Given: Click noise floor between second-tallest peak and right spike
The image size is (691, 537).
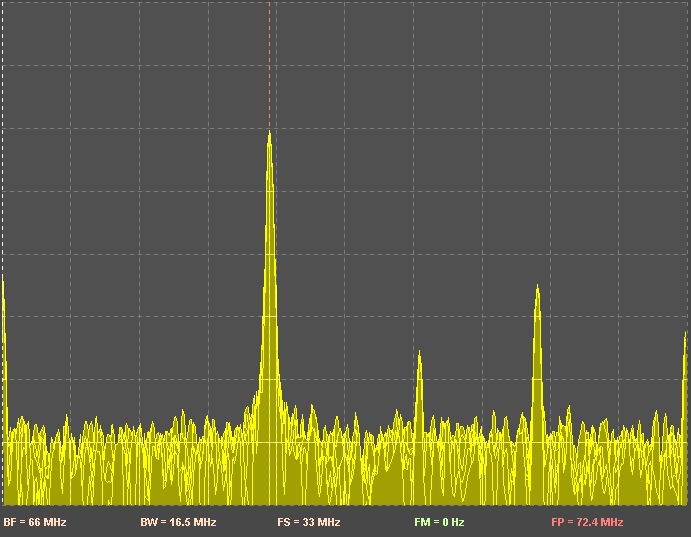Looking at the screenshot, I should 610,470.
